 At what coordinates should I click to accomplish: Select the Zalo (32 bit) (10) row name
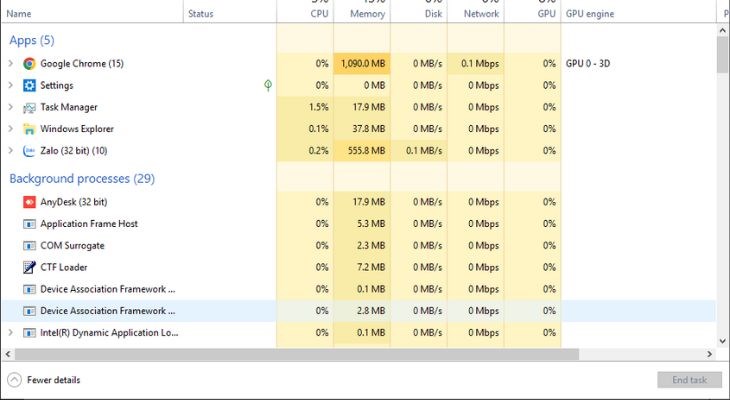pos(74,150)
